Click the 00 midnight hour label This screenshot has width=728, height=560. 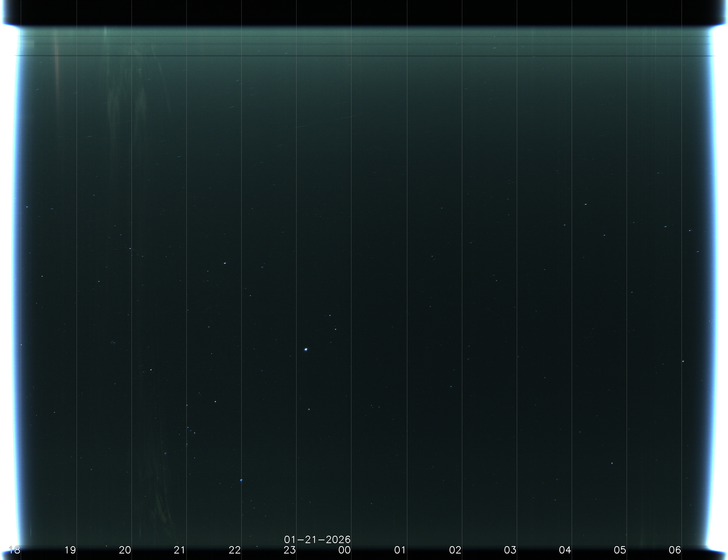(x=345, y=550)
